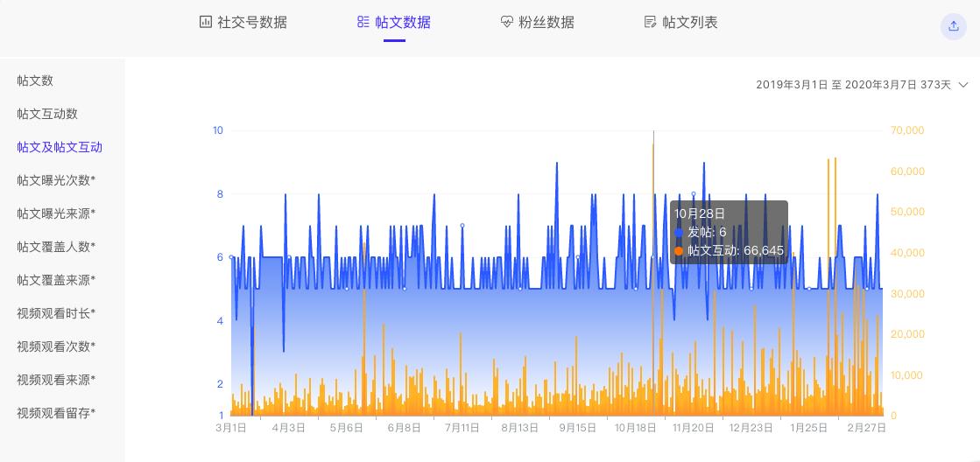Click the 10月28日 tooltip header
The height and width of the screenshot is (462, 980).
[700, 213]
